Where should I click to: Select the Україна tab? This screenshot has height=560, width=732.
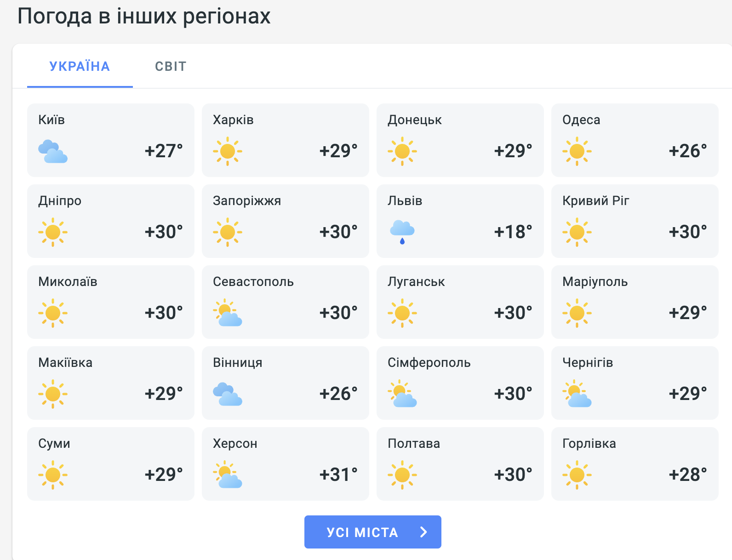tap(80, 66)
